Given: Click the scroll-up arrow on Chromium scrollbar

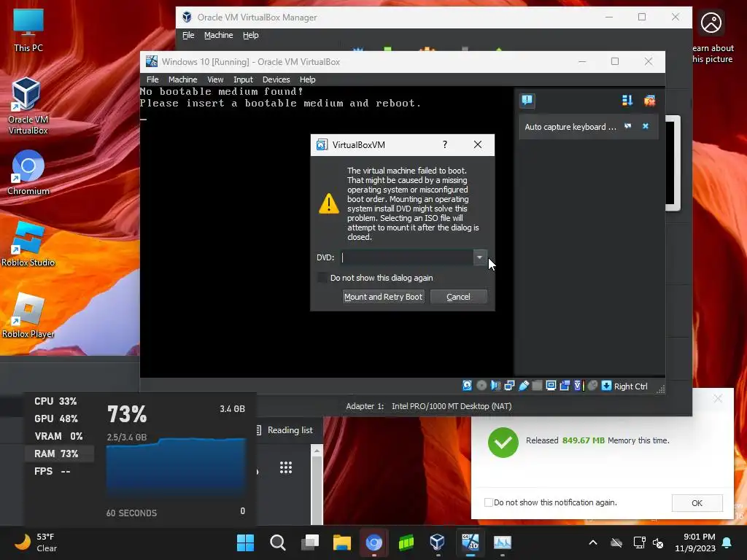Looking at the screenshot, I should 317,451.
